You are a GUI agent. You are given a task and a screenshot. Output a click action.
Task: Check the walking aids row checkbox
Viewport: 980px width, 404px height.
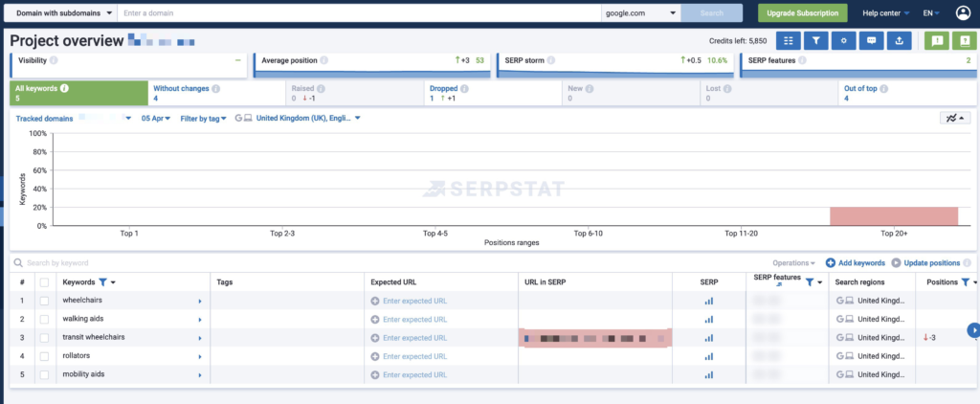44,319
